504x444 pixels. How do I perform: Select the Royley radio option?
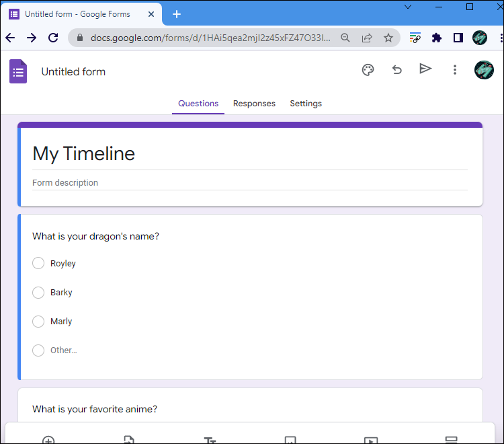click(x=38, y=263)
